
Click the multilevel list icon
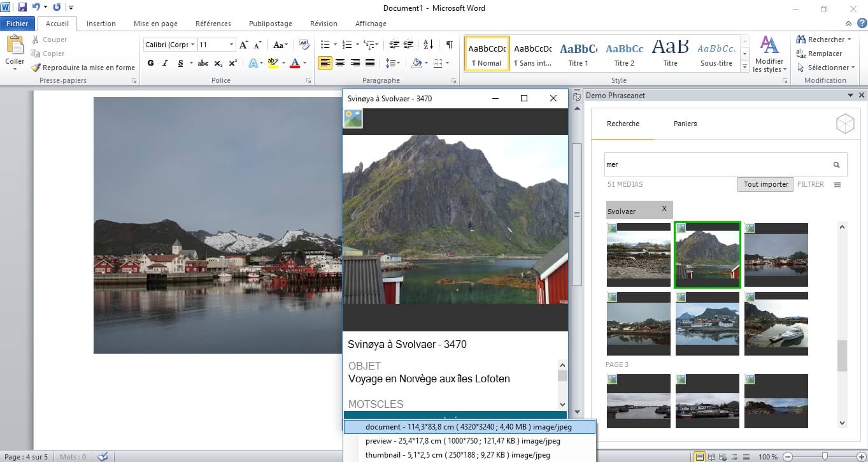point(369,45)
